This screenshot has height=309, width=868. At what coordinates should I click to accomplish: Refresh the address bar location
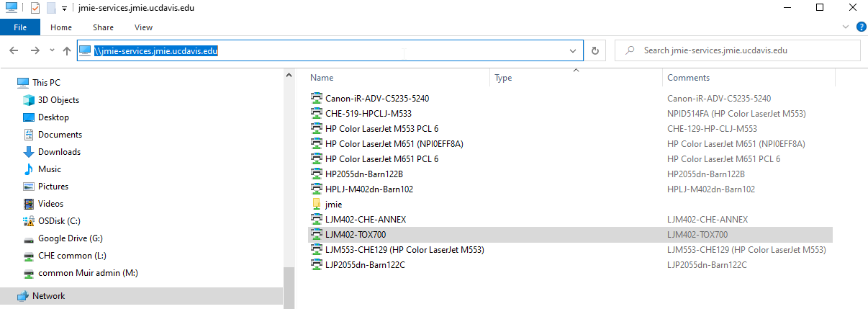tap(595, 50)
